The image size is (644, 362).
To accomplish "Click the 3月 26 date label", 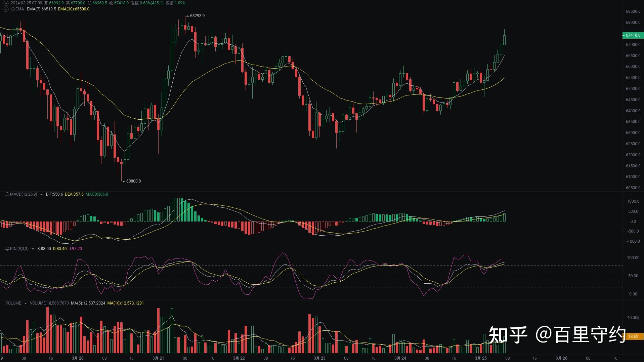I will coord(561,358).
